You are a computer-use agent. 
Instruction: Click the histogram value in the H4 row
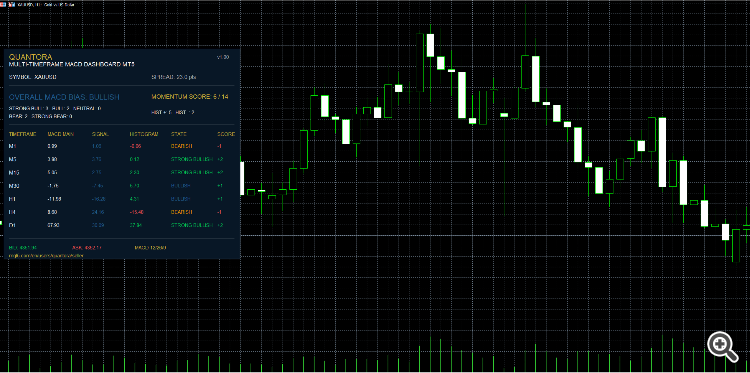(137, 212)
